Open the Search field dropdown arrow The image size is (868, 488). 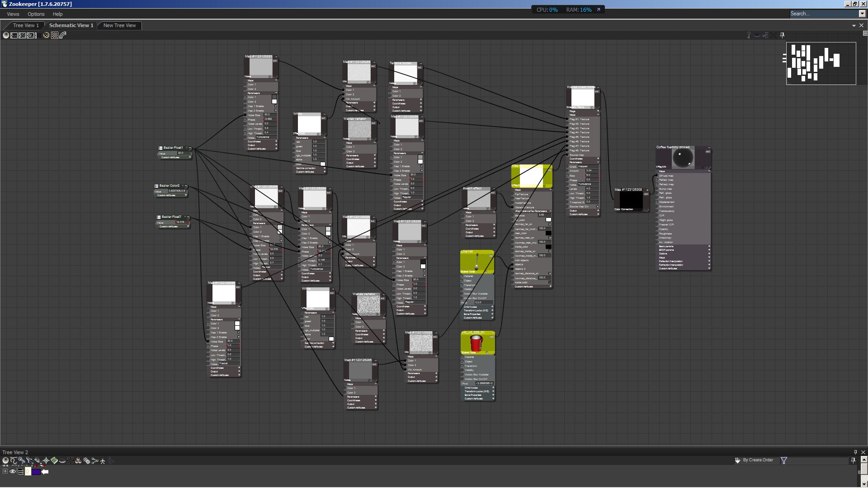point(862,14)
